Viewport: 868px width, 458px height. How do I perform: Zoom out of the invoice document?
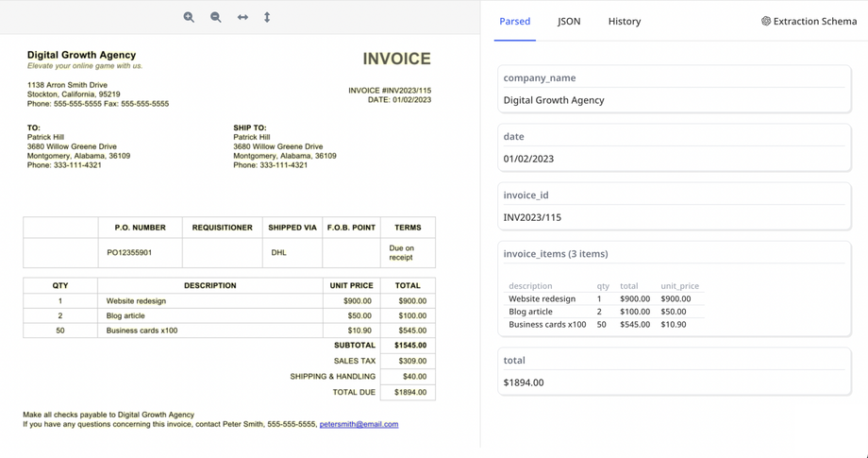215,17
